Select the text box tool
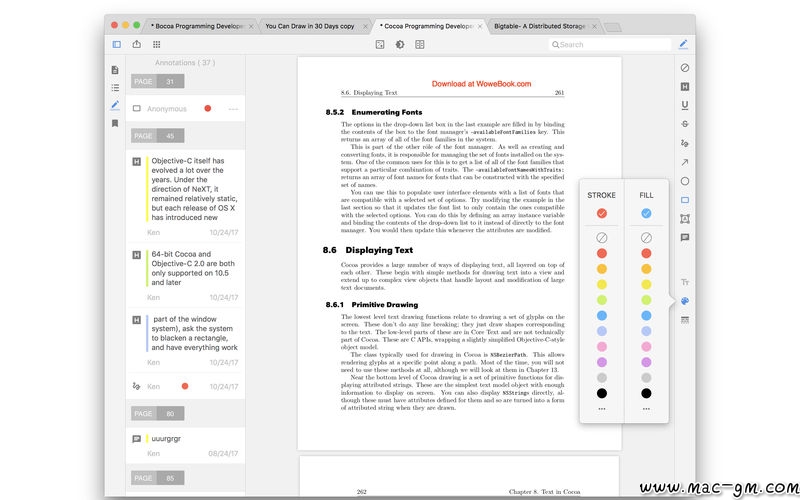The height and width of the screenshot is (500, 800). click(685, 219)
